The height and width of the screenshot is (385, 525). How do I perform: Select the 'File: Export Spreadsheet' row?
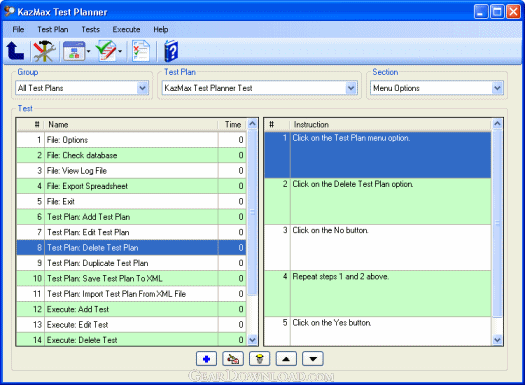tap(131, 186)
